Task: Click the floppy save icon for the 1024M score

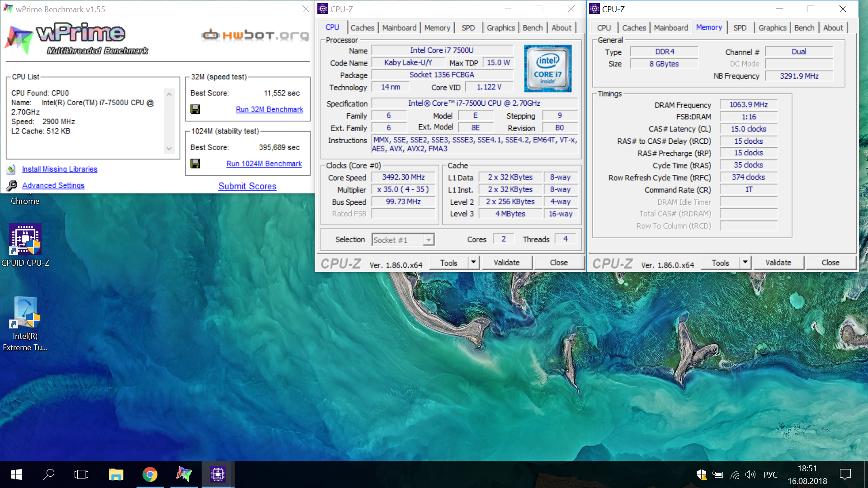Action: (x=195, y=164)
